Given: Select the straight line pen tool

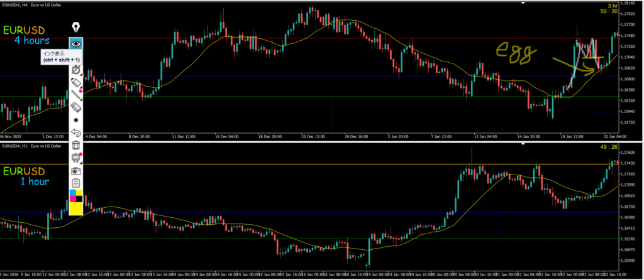Looking at the screenshot, I should point(76,95).
